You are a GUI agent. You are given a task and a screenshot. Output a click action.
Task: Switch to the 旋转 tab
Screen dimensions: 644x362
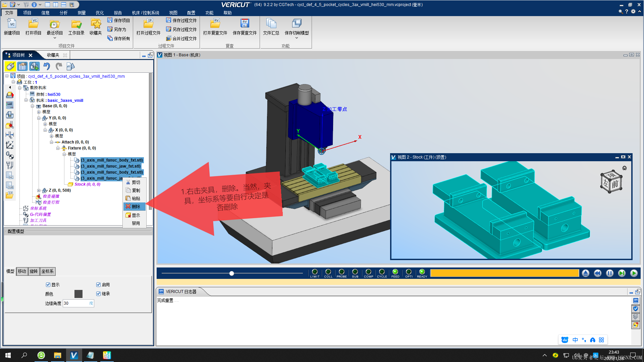tap(34, 271)
